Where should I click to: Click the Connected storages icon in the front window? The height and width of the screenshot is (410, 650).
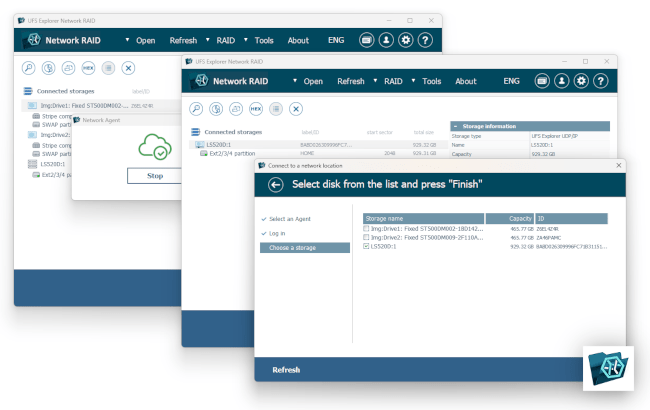195,132
